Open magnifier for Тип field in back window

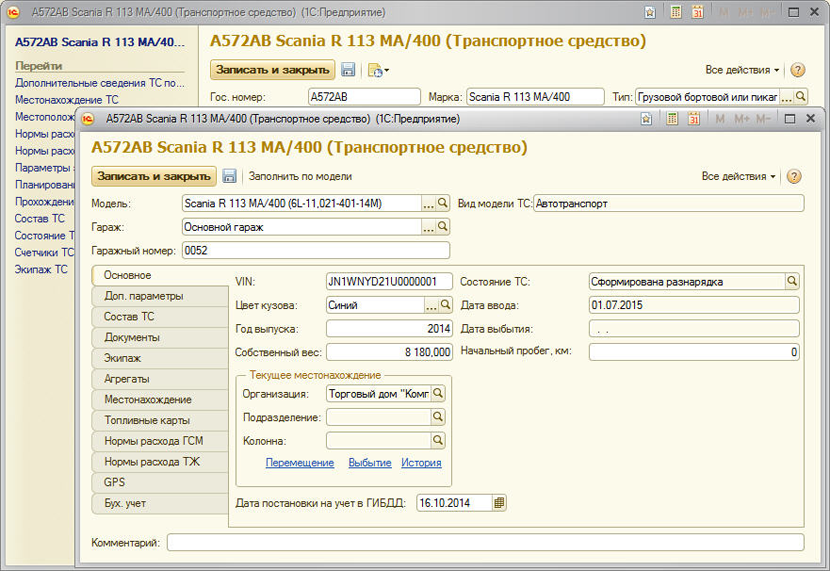click(x=801, y=97)
